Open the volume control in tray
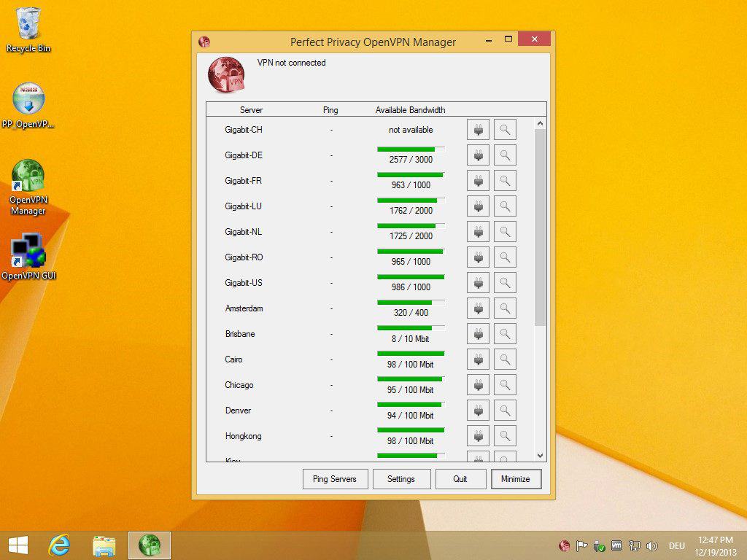This screenshot has width=747, height=560. pyautogui.click(x=652, y=545)
